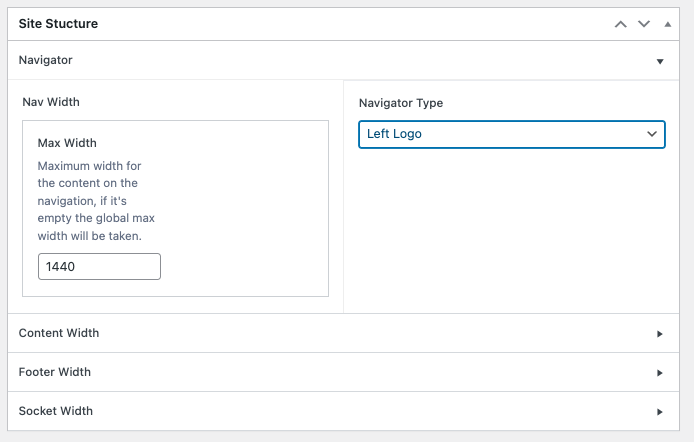Collapse the Navigator section arrow

tap(660, 61)
